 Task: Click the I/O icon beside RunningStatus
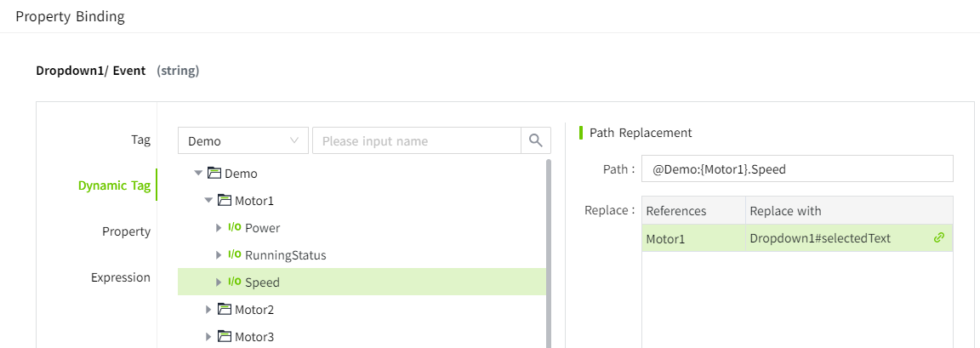coord(235,255)
